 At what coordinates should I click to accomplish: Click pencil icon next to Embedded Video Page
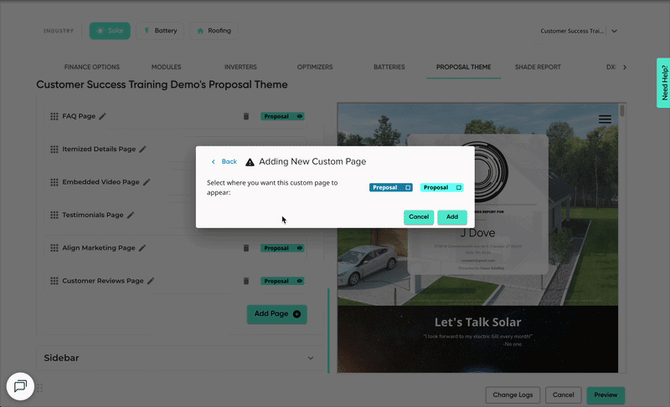(147, 182)
